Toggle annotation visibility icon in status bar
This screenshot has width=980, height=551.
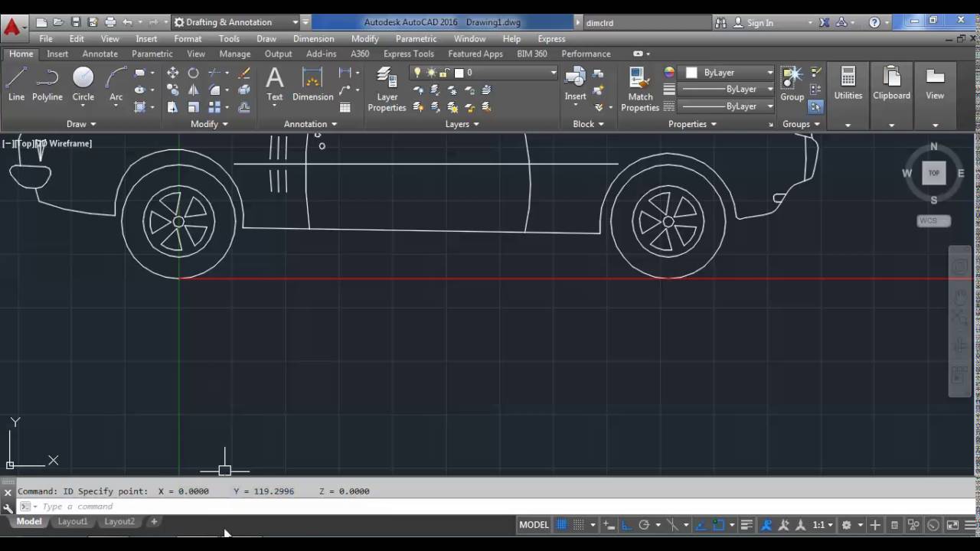tap(766, 525)
